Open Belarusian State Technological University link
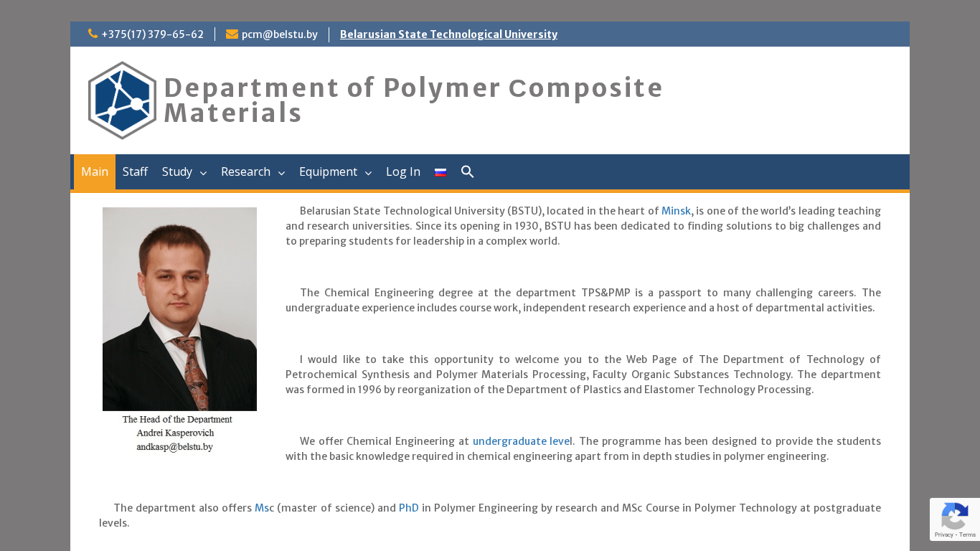This screenshot has width=980, height=551. click(x=448, y=34)
